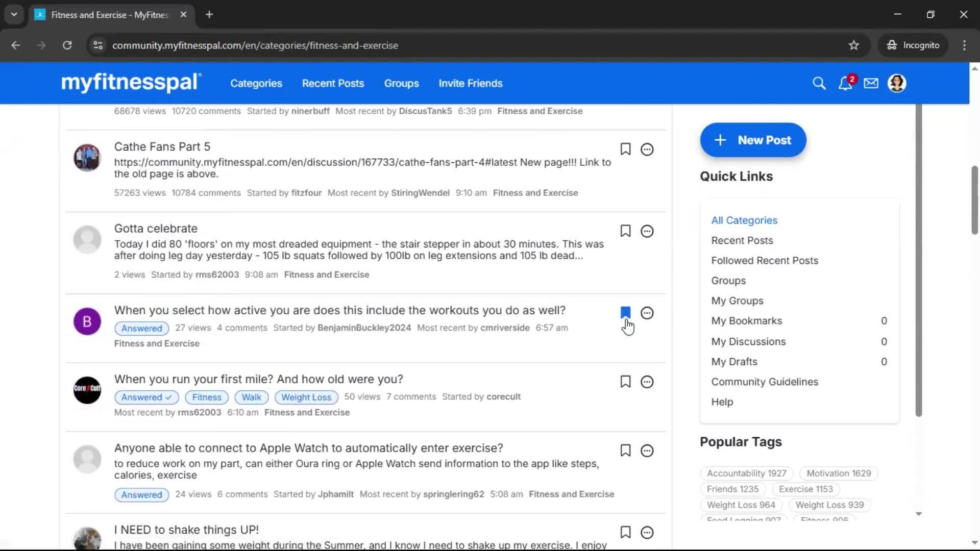Open Community Guidelines quick link

tap(765, 382)
